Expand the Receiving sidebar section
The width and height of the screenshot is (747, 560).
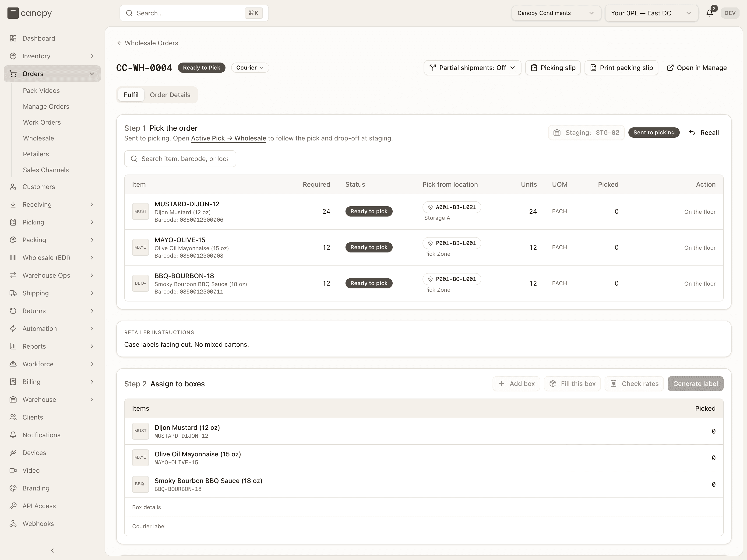coord(52,204)
